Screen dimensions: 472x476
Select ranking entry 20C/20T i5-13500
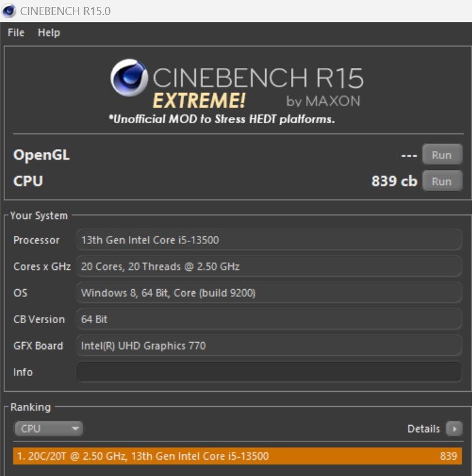(237, 456)
